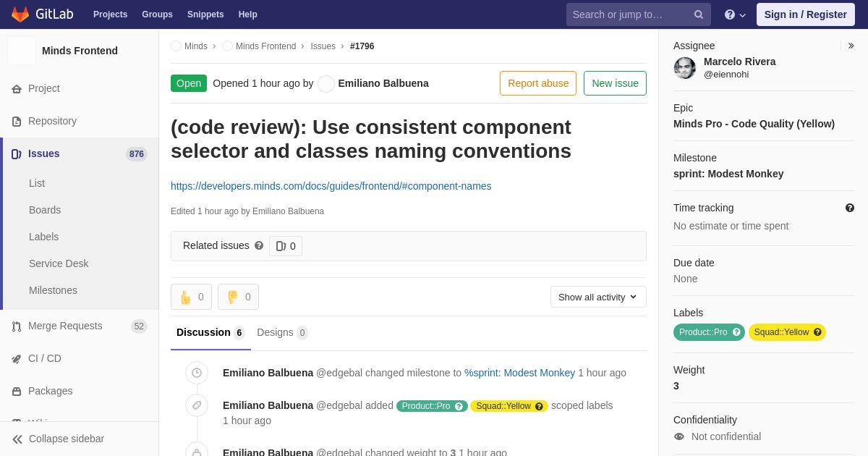Open Boards in sidebar
Image resolution: width=868 pixels, height=456 pixels.
45,210
